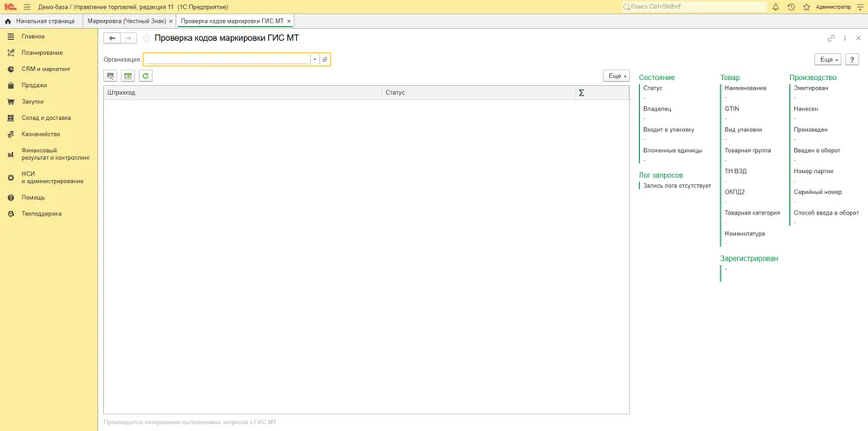Open the Еще menu beside help button
The image size is (868, 431).
pyautogui.click(x=827, y=59)
